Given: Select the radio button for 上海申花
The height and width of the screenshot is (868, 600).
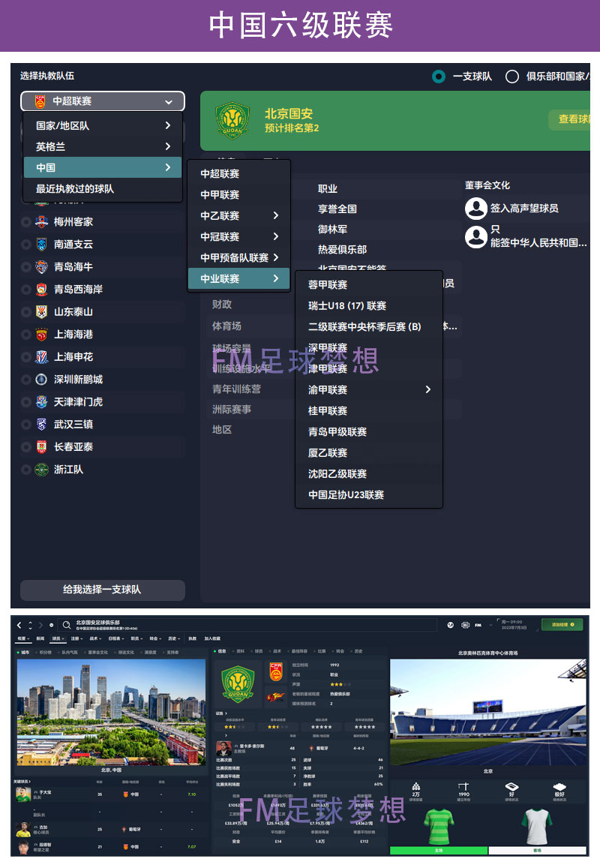Looking at the screenshot, I should tap(25, 357).
